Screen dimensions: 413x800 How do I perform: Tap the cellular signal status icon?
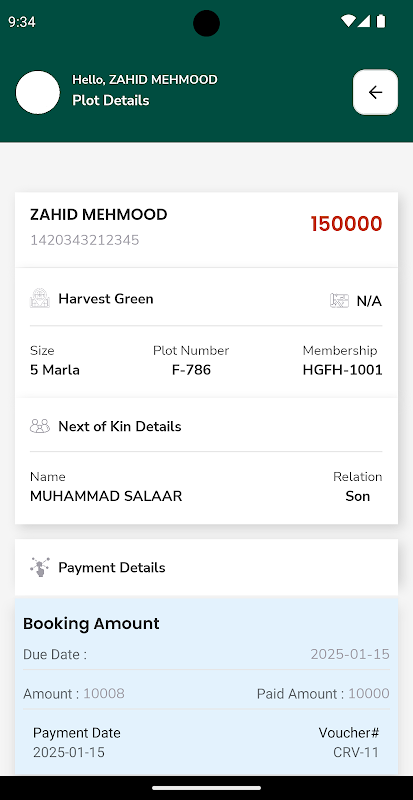[363, 21]
